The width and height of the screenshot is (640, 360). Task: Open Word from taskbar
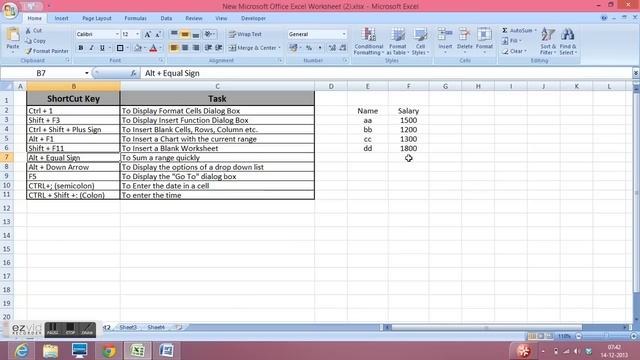[167, 351]
